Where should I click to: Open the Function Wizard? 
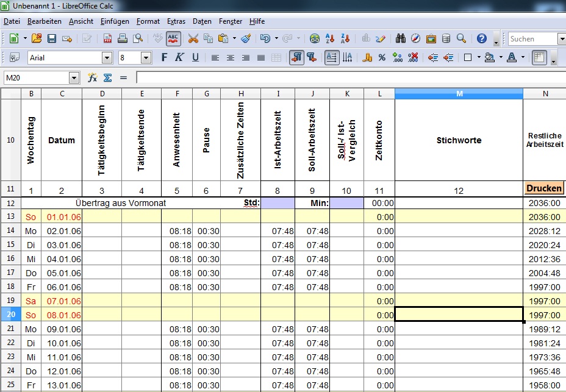coord(93,77)
